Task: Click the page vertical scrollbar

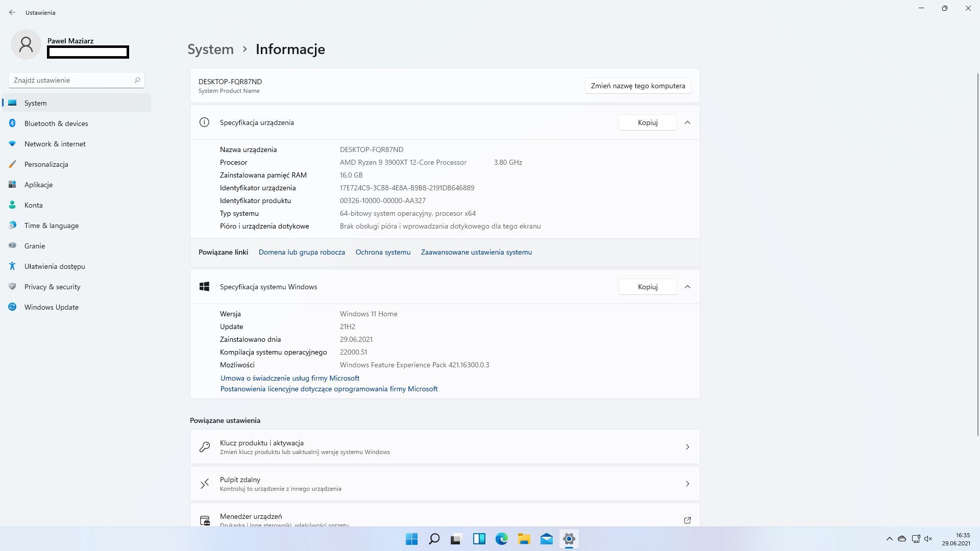Action: [x=977, y=254]
